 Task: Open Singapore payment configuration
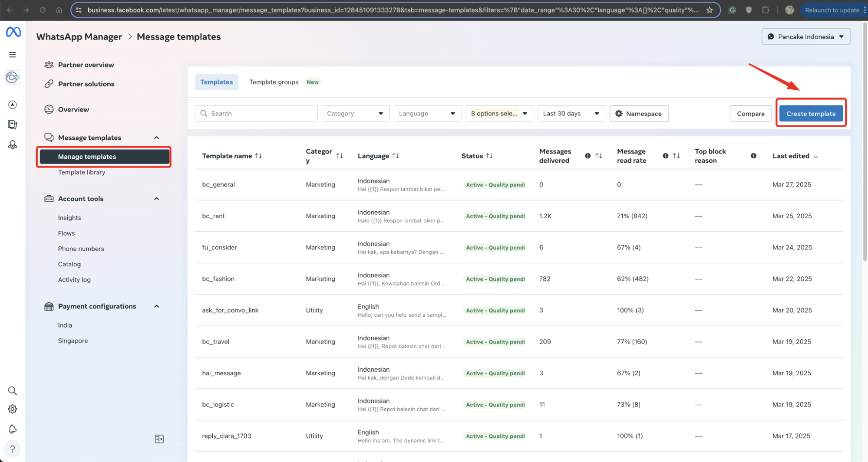tap(73, 341)
